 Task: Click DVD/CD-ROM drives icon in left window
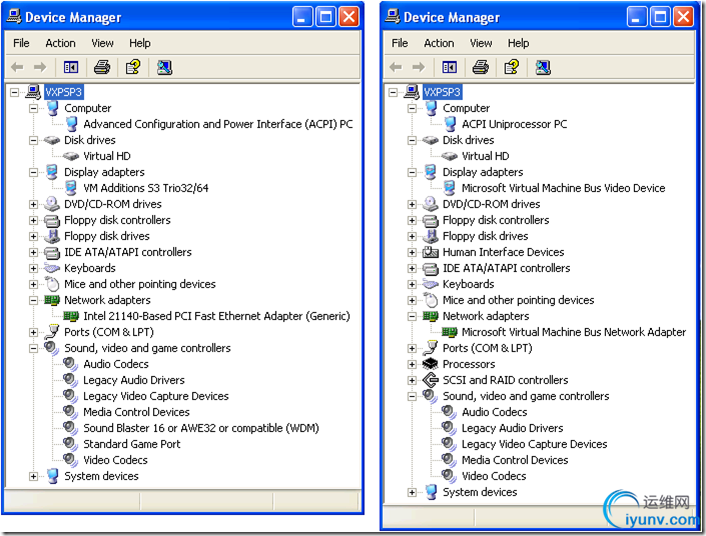(x=52, y=204)
